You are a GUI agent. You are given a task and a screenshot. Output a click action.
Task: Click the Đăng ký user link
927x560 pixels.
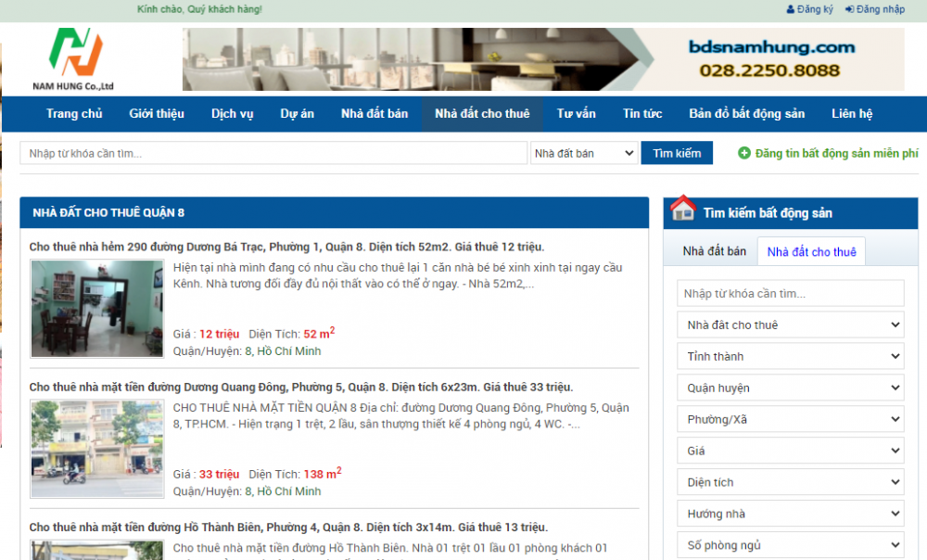pyautogui.click(x=809, y=9)
